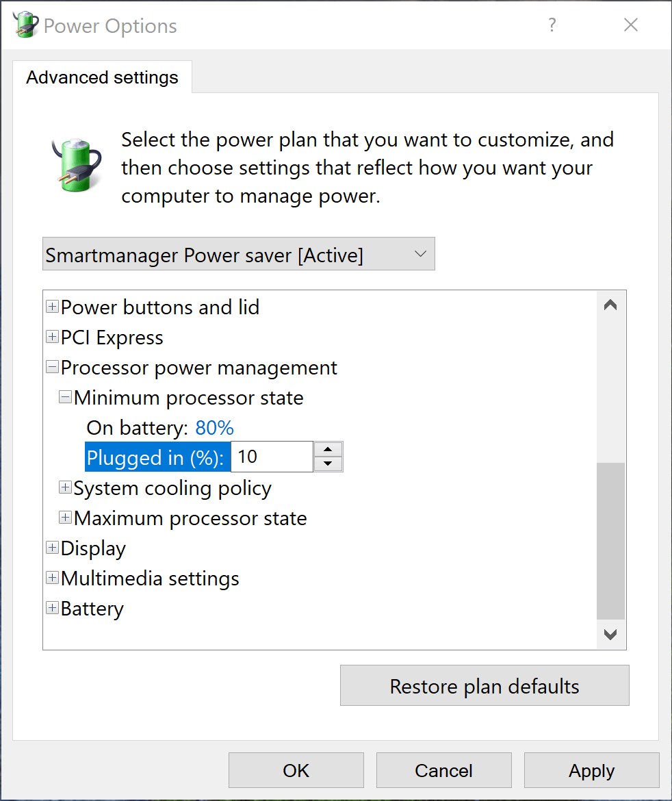Select the Advanced settings tab
Viewport: 672px width, 801px height.
point(102,77)
